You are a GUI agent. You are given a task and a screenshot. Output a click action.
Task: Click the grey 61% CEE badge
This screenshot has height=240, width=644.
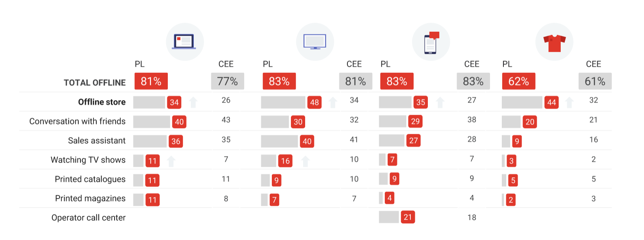pos(595,81)
